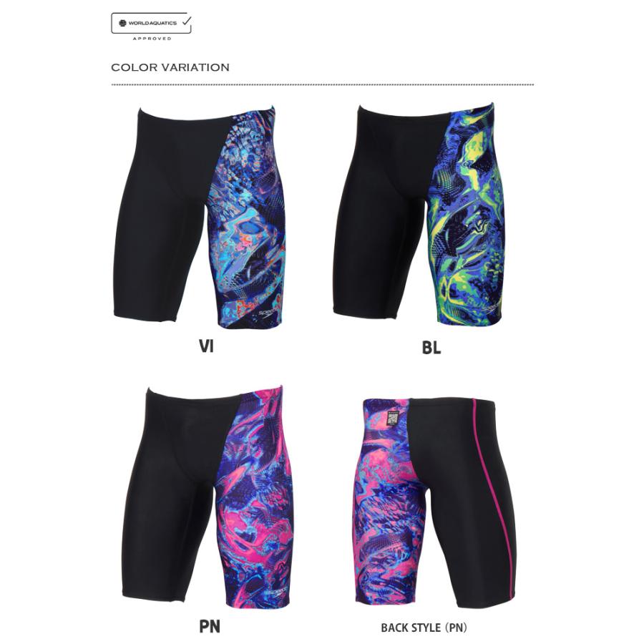
Task: Select the VI violet swimsuit image
Action: coord(199,216)
